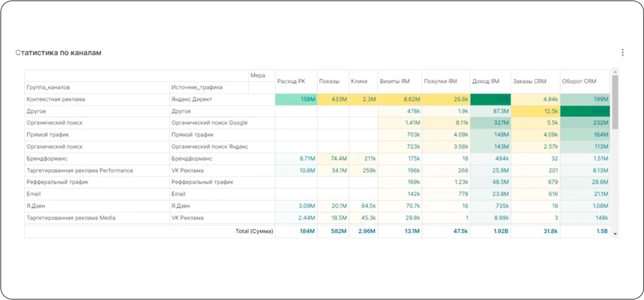The image size is (644, 300).
Task: Sort by Покупки ЯМ column header
Action: click(x=440, y=81)
